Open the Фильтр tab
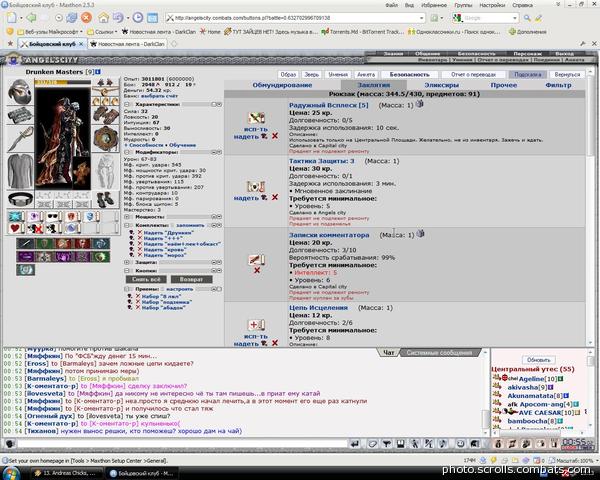Image resolution: width=600 pixels, height=480 pixels. tap(558, 85)
